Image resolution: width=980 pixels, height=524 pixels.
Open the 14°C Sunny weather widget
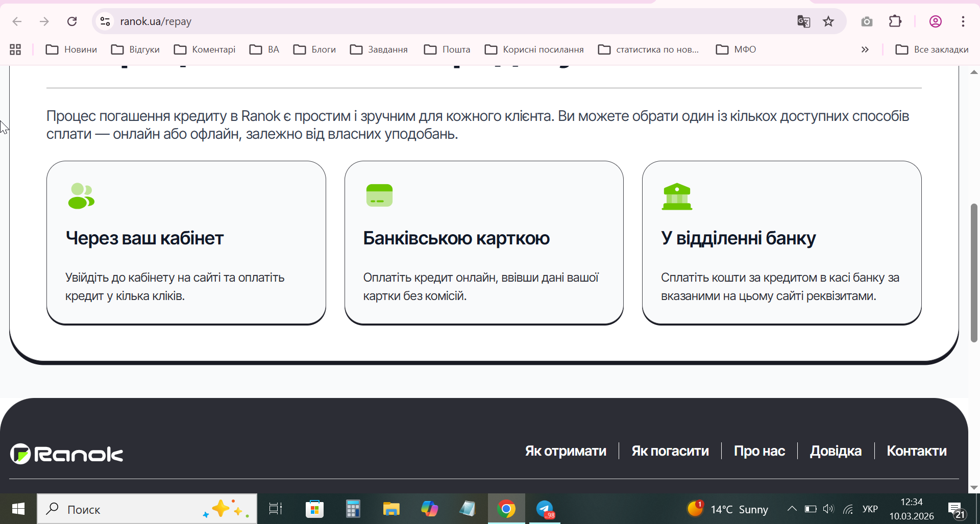(727, 509)
